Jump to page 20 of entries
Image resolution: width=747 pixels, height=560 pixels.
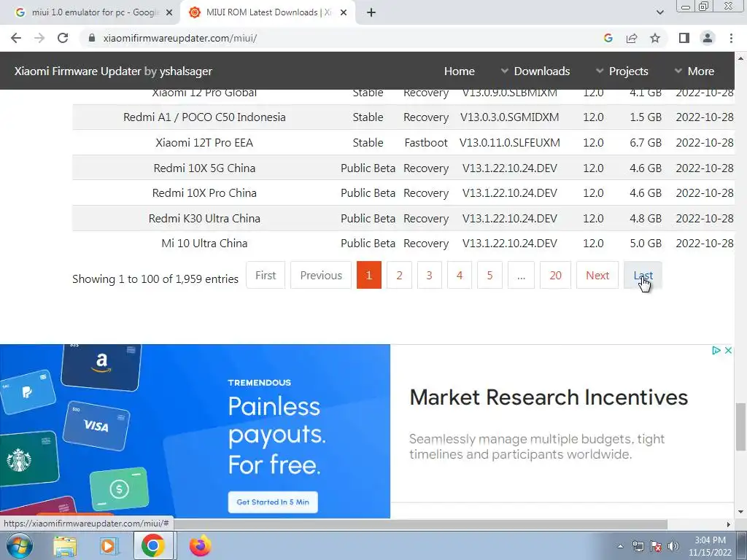point(555,275)
